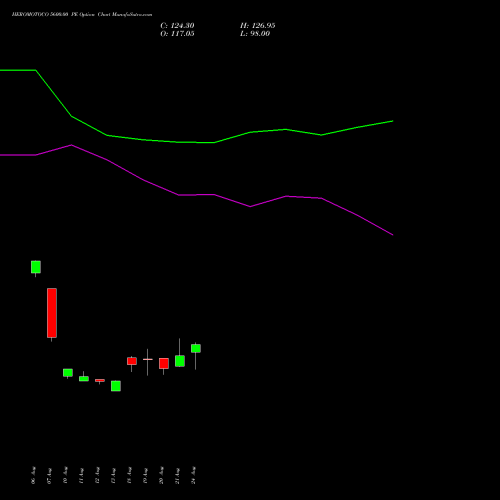The width and height of the screenshot is (500, 500).
Task: Click the high value H: 126.95
Action: (258, 26)
